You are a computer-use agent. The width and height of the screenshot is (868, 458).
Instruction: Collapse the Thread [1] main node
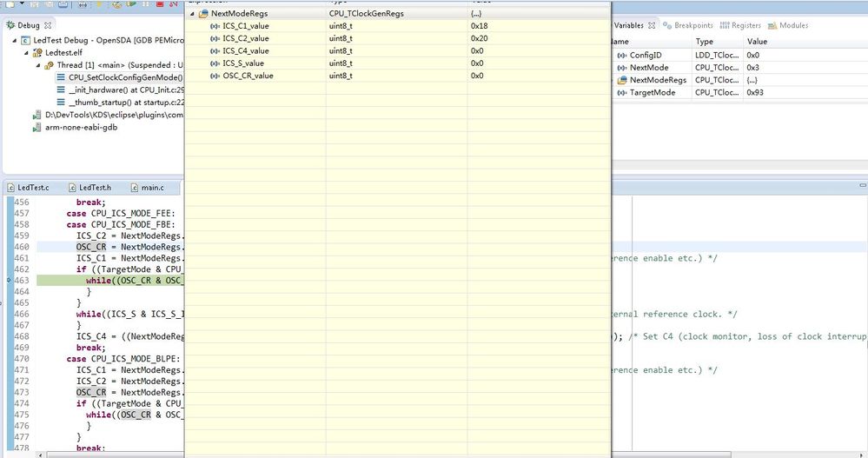[38, 65]
